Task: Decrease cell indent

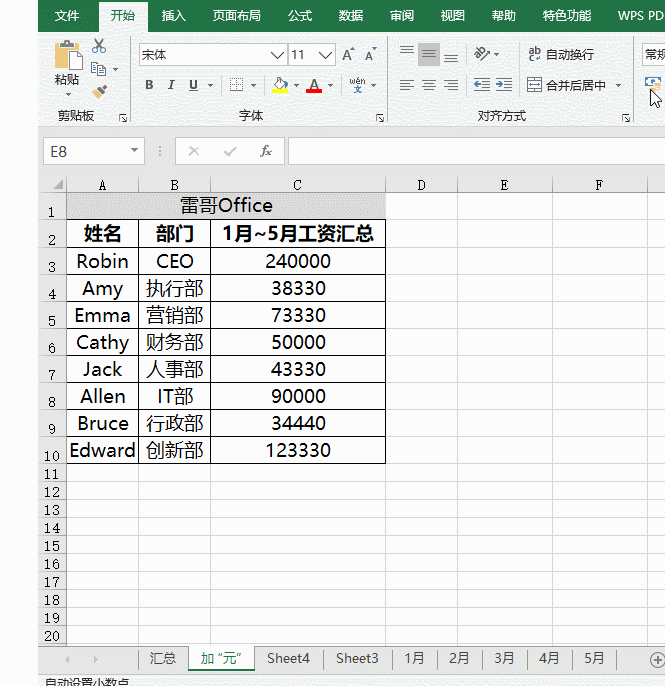Action: click(482, 85)
